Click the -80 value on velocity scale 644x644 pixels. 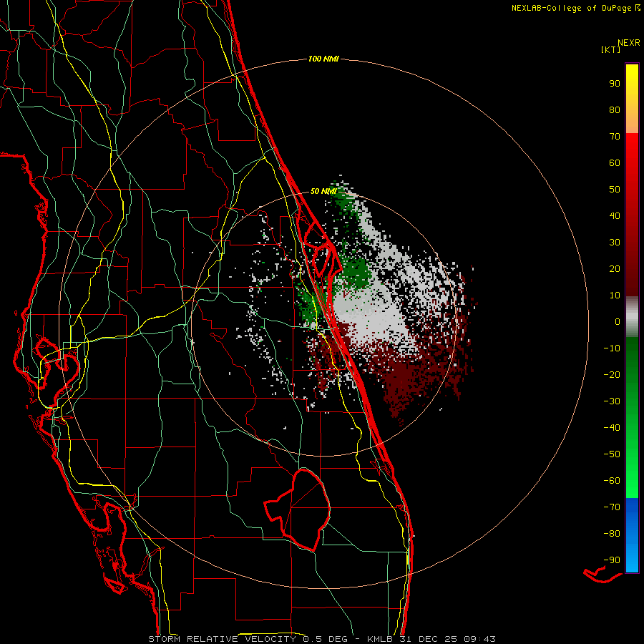click(x=612, y=534)
